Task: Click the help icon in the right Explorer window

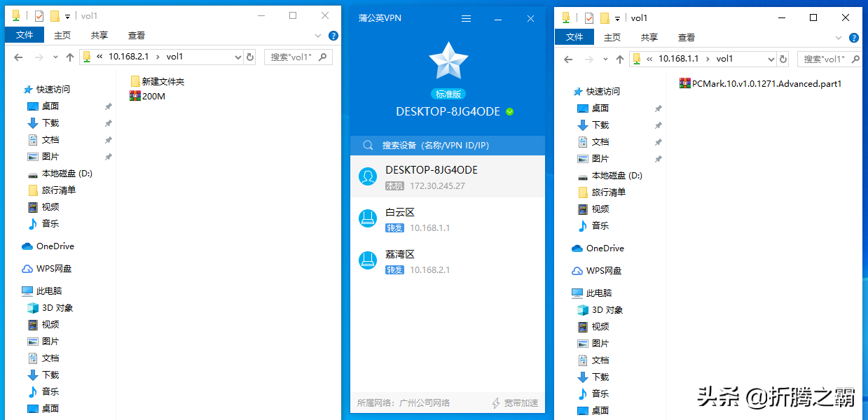Action: [854, 38]
